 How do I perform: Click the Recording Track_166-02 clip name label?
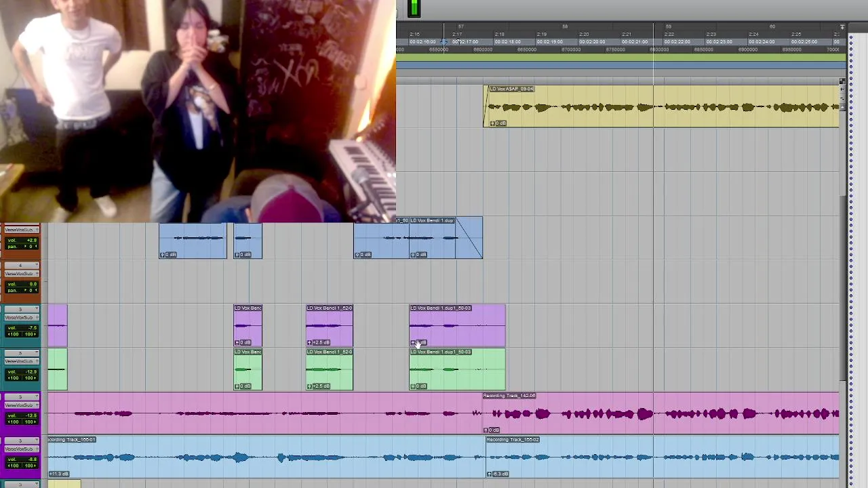pos(513,440)
